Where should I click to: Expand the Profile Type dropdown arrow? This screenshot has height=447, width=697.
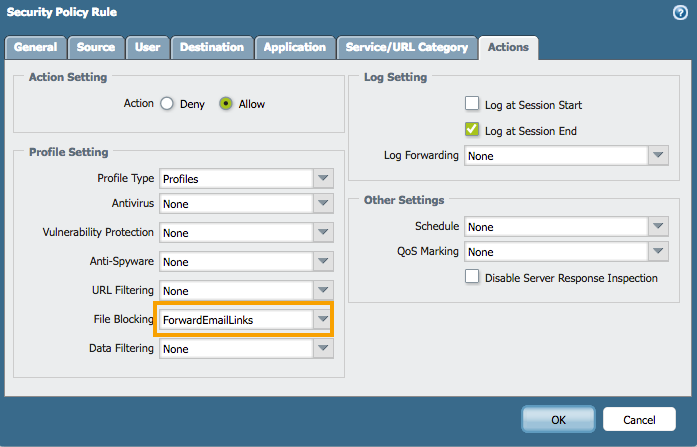[x=322, y=178]
